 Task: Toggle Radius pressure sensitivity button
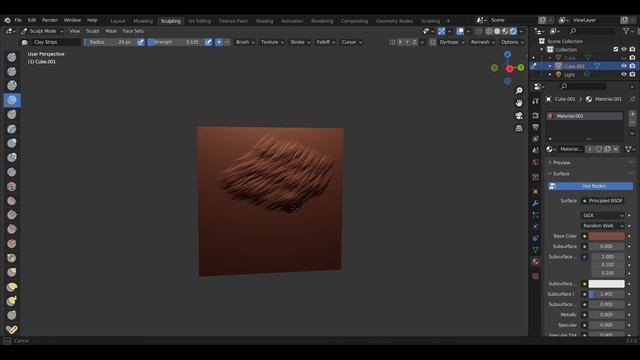click(x=141, y=42)
